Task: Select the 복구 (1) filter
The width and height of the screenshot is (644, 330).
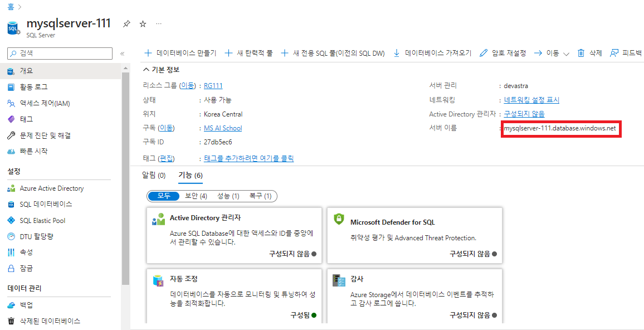Action: 260,196
